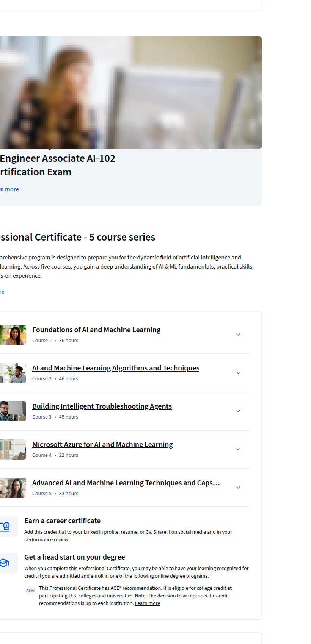Click the ACE logo icon
Image resolution: width=311 pixels, height=644 pixels.
tap(30, 591)
